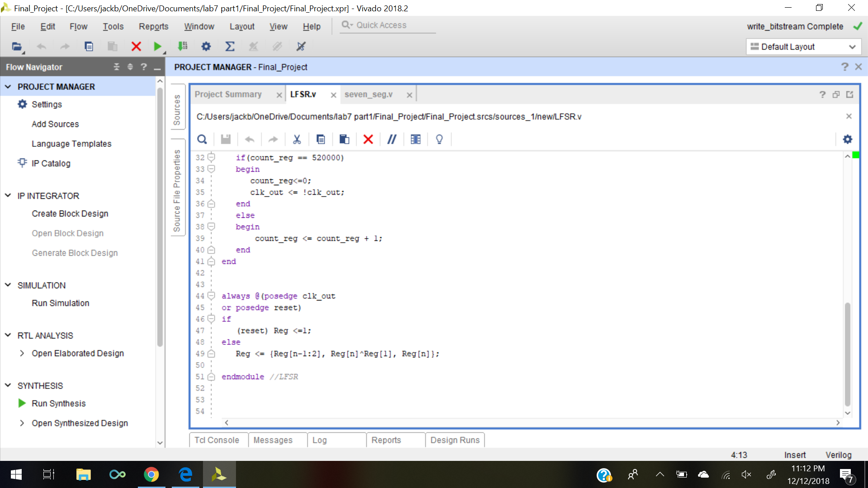Click the editor Find magnifier icon
Viewport: 868px width, 488px height.
202,139
